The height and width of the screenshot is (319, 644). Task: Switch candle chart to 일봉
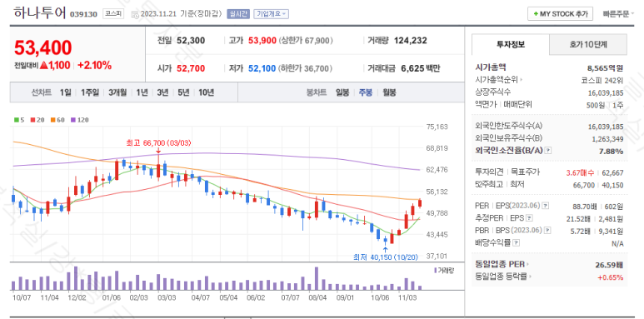(x=342, y=92)
